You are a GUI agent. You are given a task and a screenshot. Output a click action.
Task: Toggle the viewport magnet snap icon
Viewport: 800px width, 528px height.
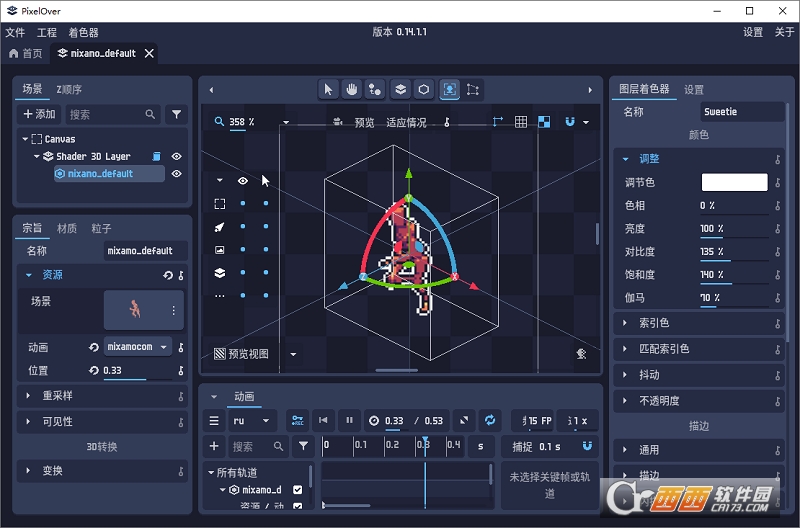click(x=570, y=122)
